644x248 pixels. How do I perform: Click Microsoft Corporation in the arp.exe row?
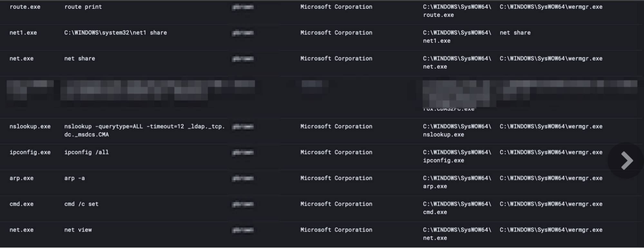pyautogui.click(x=336, y=178)
